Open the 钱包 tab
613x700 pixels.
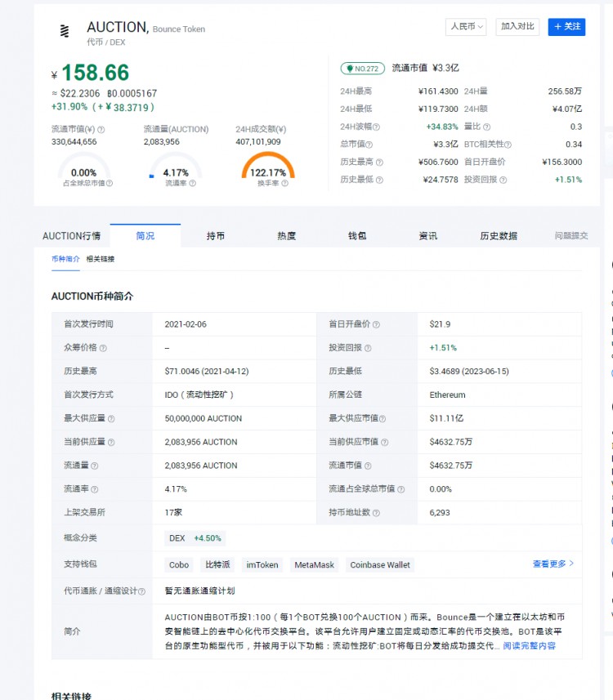point(357,236)
